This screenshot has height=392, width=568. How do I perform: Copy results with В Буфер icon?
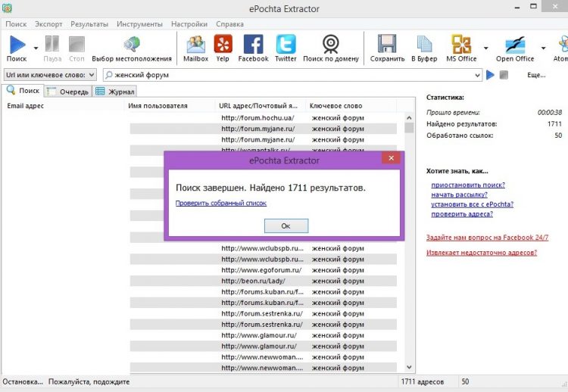click(424, 44)
